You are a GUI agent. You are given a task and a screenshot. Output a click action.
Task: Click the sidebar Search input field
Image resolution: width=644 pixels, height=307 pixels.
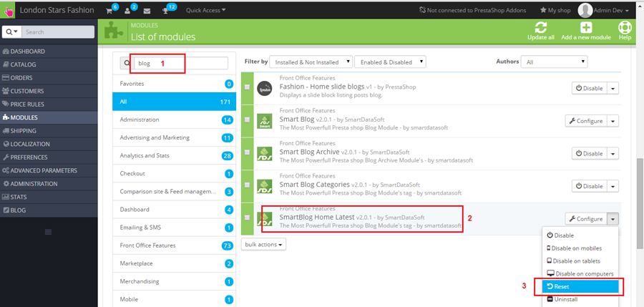click(58, 32)
